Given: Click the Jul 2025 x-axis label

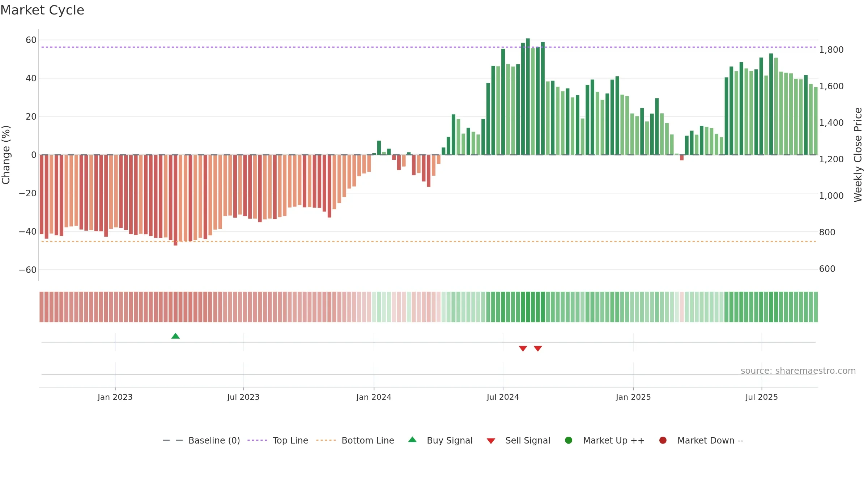Looking at the screenshot, I should (762, 397).
